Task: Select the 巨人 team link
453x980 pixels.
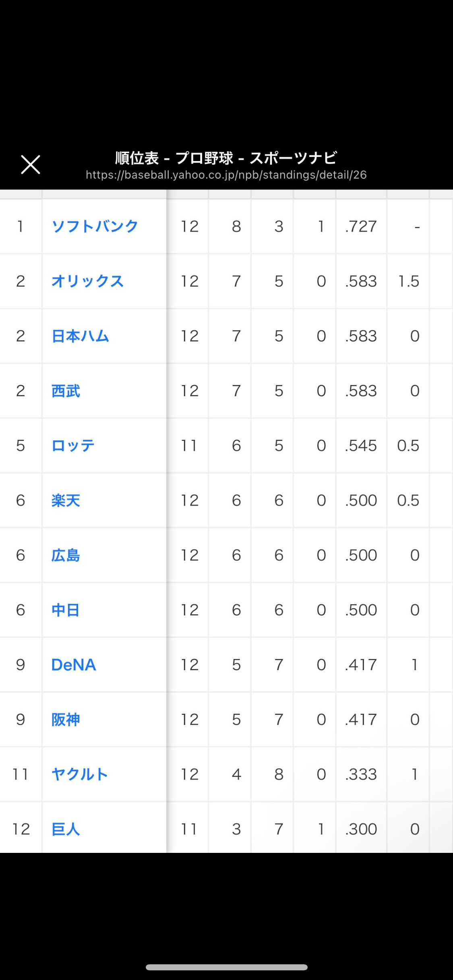Action: 66,829
